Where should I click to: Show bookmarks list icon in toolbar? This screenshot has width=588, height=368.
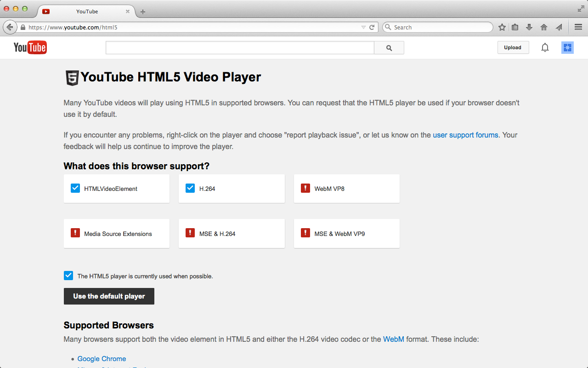(515, 27)
